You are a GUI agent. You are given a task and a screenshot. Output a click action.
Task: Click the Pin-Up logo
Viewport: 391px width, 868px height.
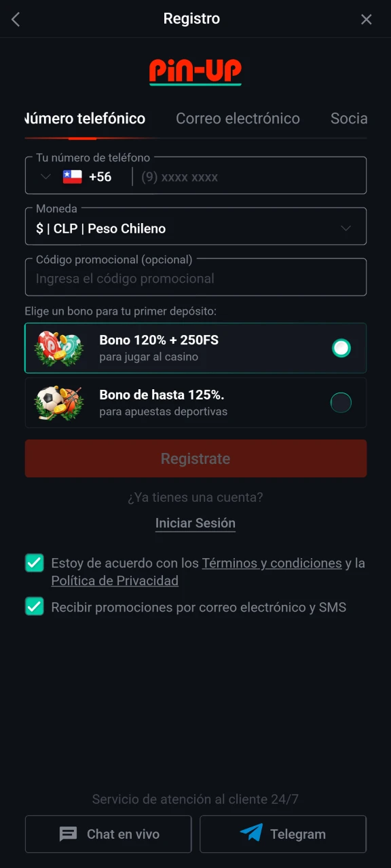point(195,70)
